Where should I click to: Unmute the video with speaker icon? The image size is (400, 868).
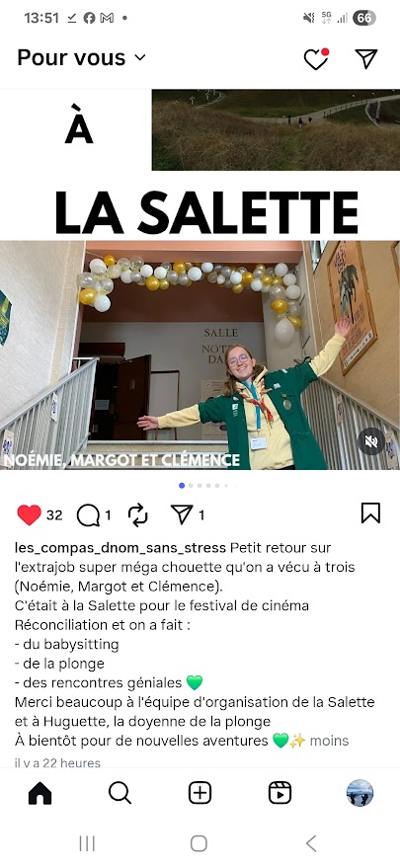371,441
